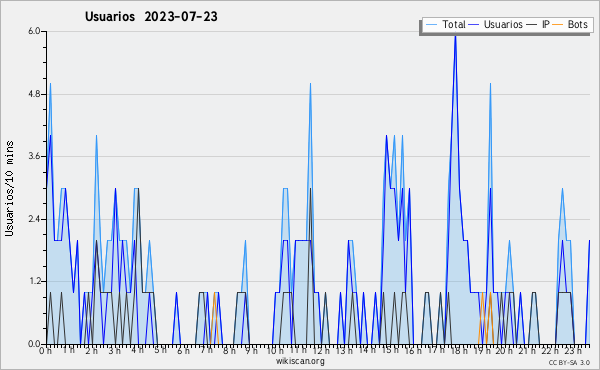Click the dark blue Usuarios legend line
The height and width of the screenshot is (370, 600).
[474, 24]
